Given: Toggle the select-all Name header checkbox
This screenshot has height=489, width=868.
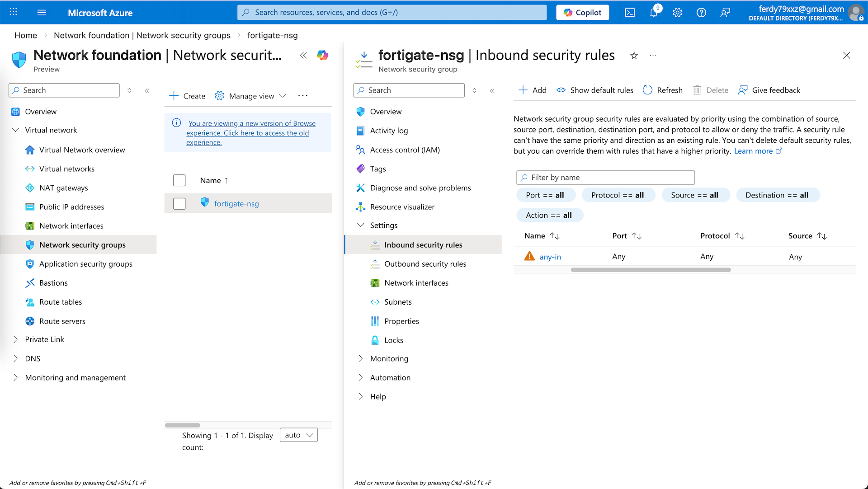Looking at the screenshot, I should [x=179, y=180].
